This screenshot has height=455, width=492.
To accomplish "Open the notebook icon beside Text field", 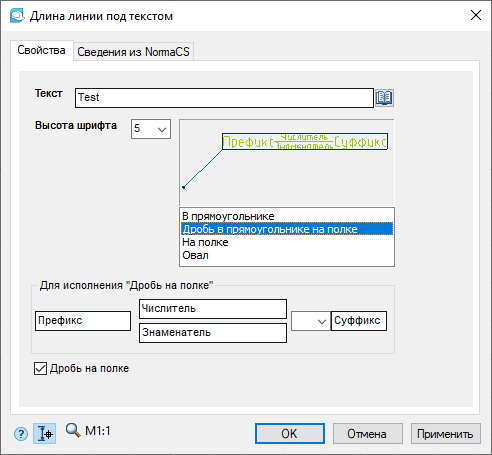I will pos(384,98).
